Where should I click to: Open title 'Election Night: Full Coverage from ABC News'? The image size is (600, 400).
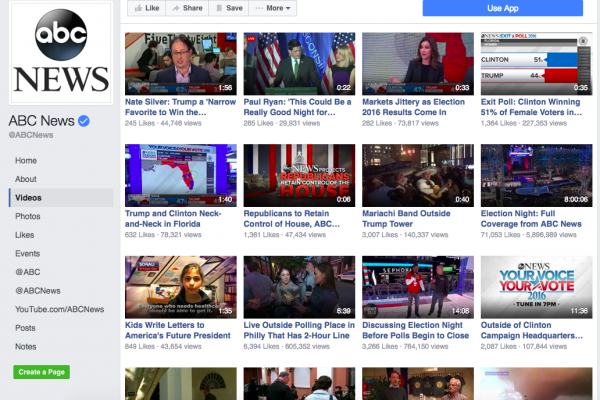pos(531,219)
